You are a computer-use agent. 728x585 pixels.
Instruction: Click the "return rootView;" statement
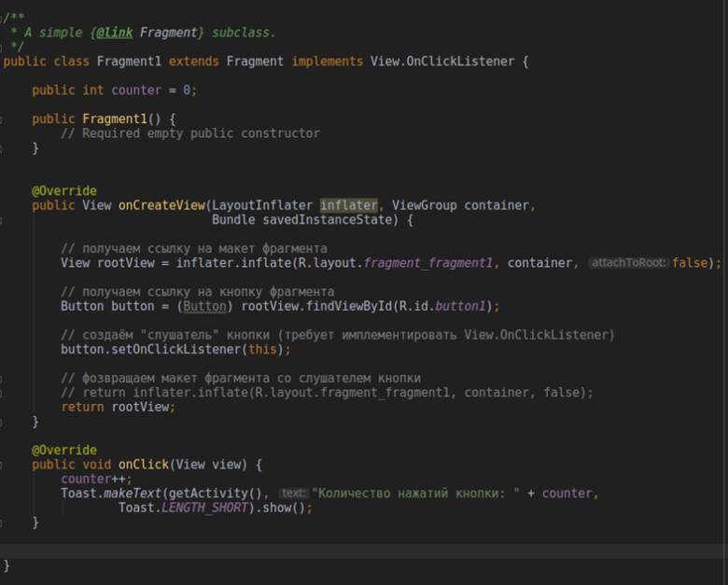pyautogui.click(x=118, y=407)
